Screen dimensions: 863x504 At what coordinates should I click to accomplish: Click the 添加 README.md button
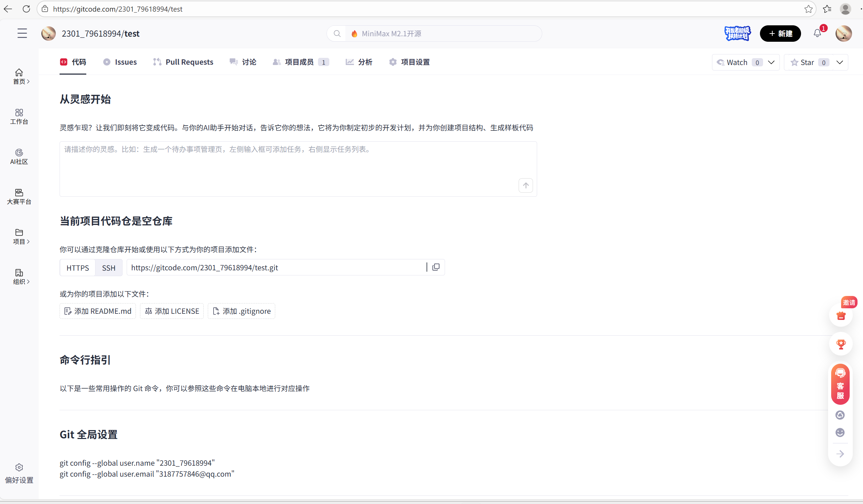(x=98, y=311)
